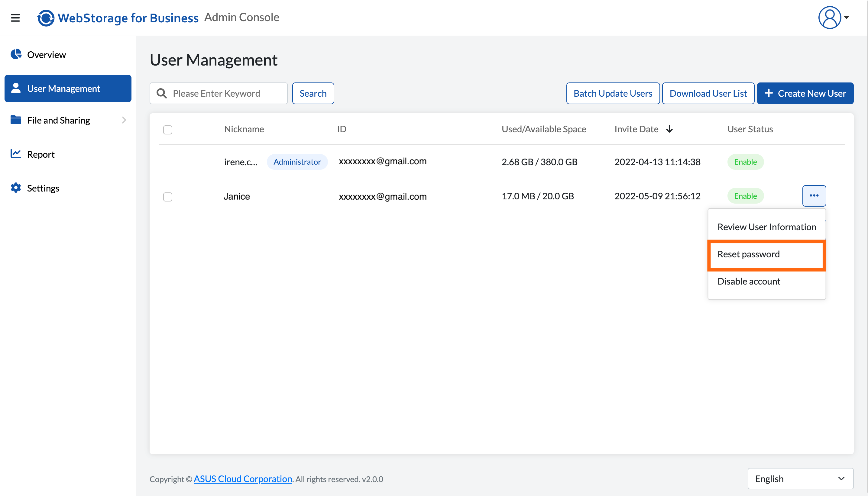Open the English language dropdown

(x=800, y=478)
